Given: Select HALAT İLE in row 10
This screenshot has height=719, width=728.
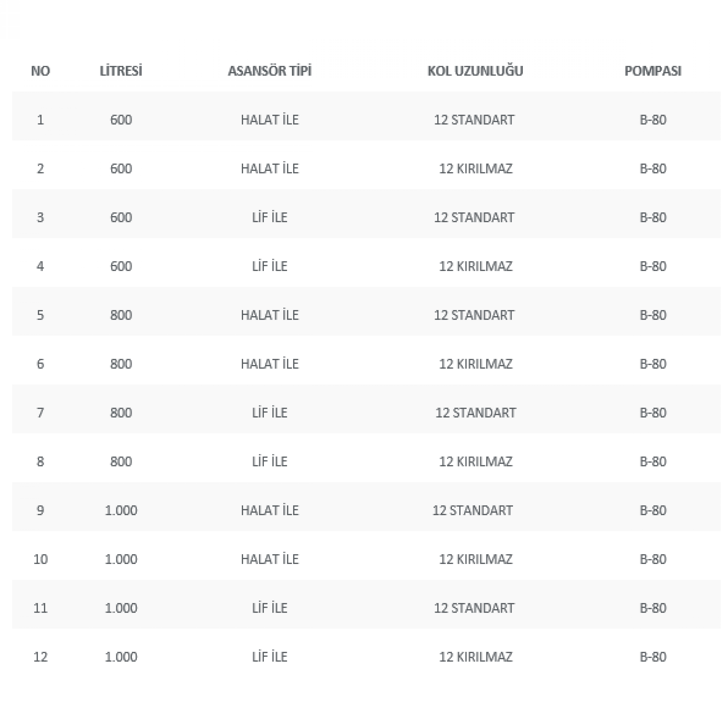Looking at the screenshot, I should point(270,559).
